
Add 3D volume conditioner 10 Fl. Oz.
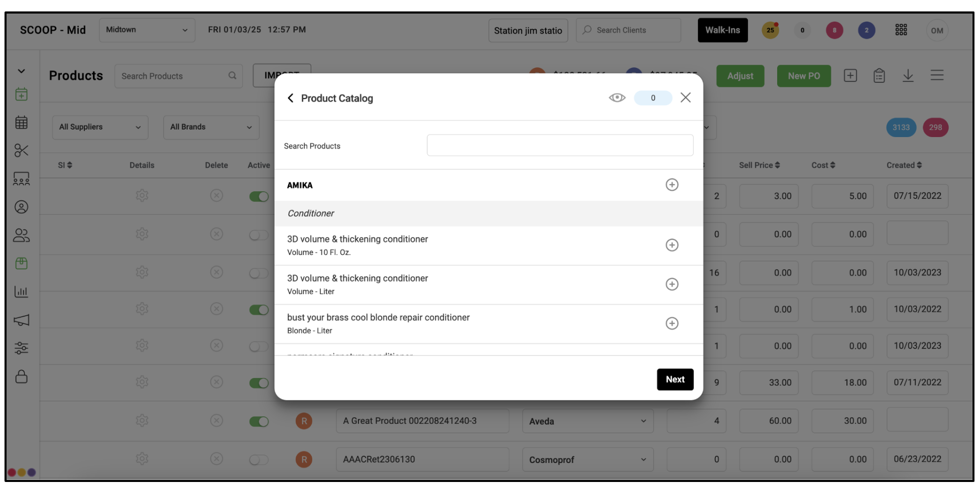pyautogui.click(x=672, y=246)
